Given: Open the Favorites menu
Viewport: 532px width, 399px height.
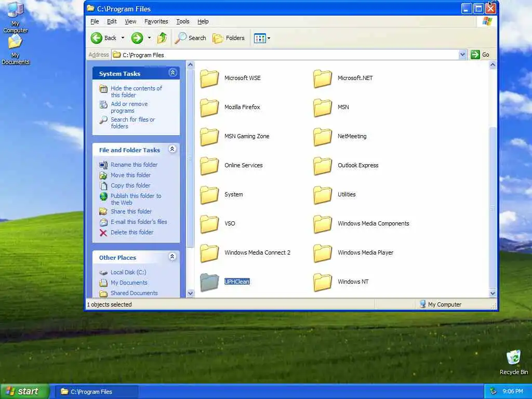Looking at the screenshot, I should 156,21.
